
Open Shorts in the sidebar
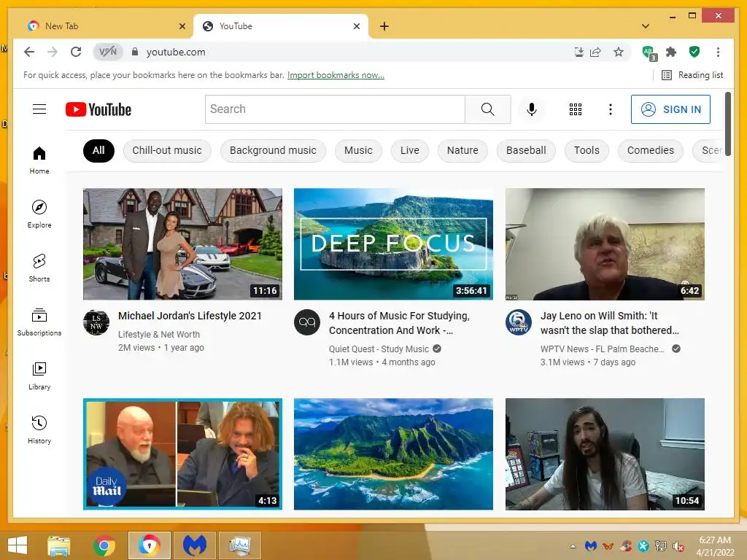pyautogui.click(x=39, y=268)
